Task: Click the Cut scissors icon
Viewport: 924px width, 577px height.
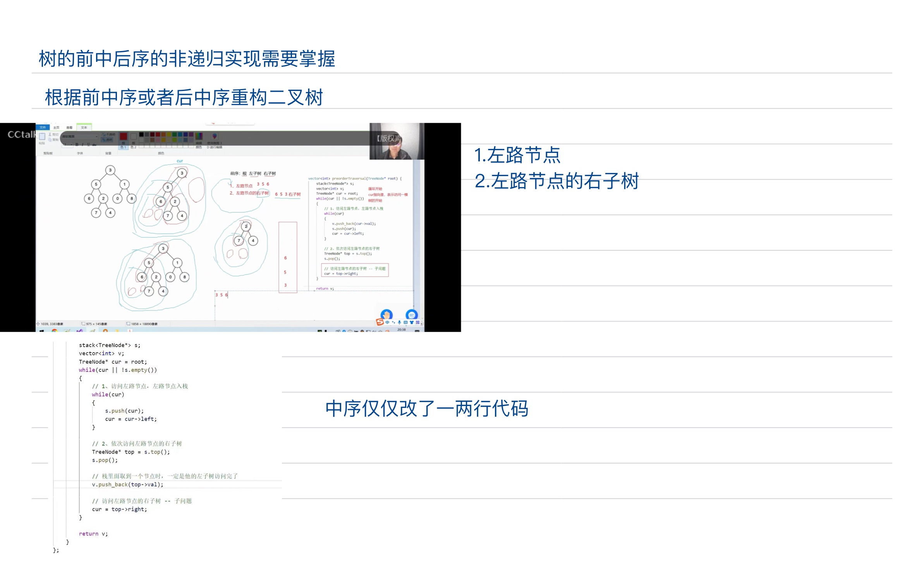Action: [50, 134]
